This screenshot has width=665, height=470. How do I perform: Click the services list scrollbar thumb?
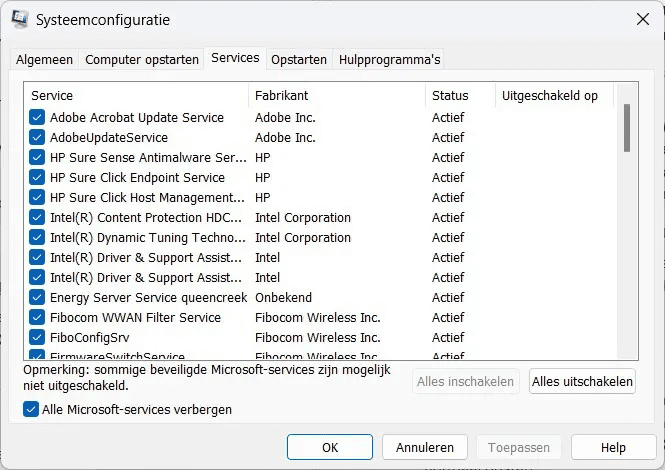pos(627,128)
